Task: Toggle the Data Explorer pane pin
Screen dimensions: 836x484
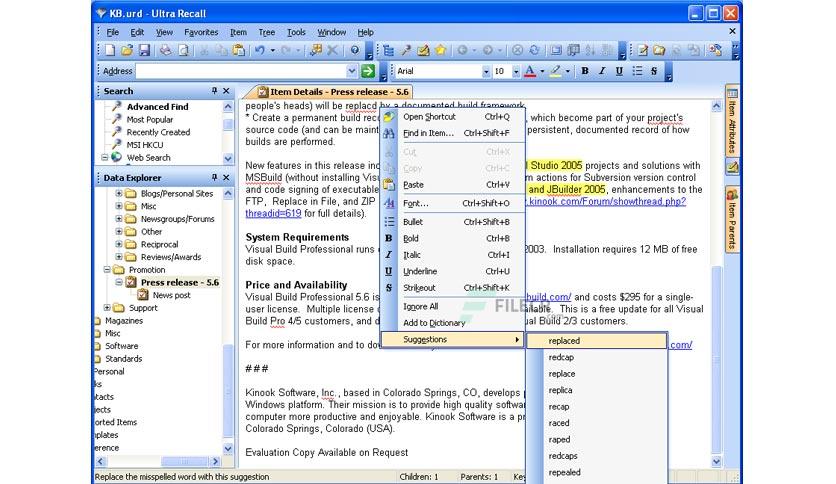Action: coord(214,178)
